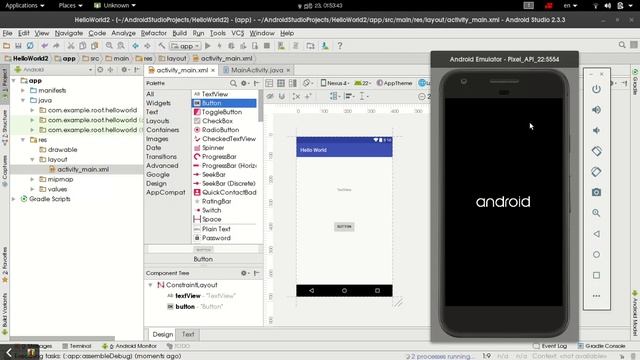Open Terminal tool window

coord(77,346)
